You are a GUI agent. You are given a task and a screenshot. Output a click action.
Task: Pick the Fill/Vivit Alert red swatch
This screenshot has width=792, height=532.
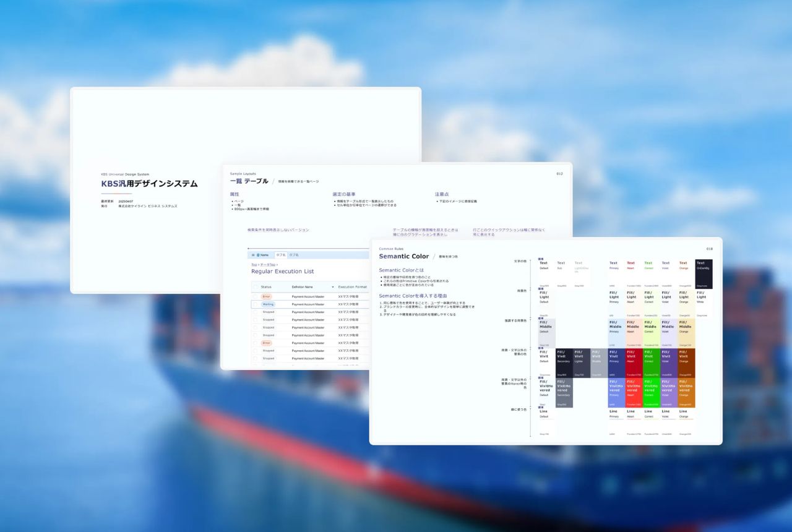click(x=634, y=363)
